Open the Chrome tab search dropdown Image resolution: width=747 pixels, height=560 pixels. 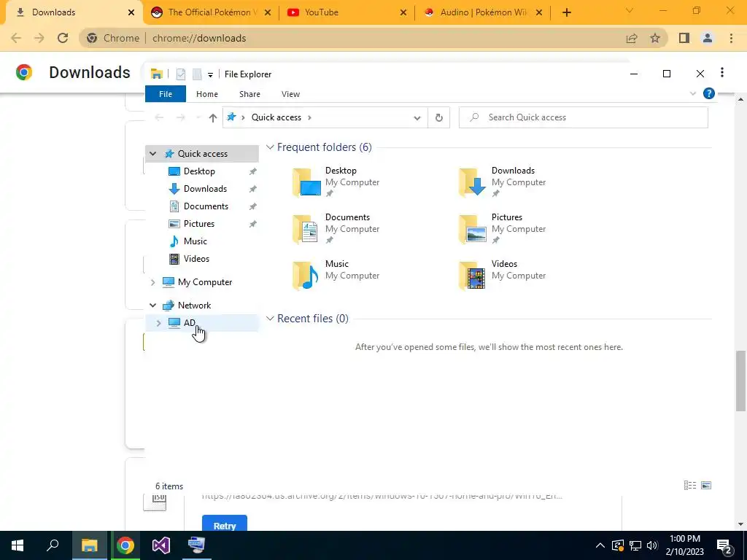pyautogui.click(x=629, y=10)
